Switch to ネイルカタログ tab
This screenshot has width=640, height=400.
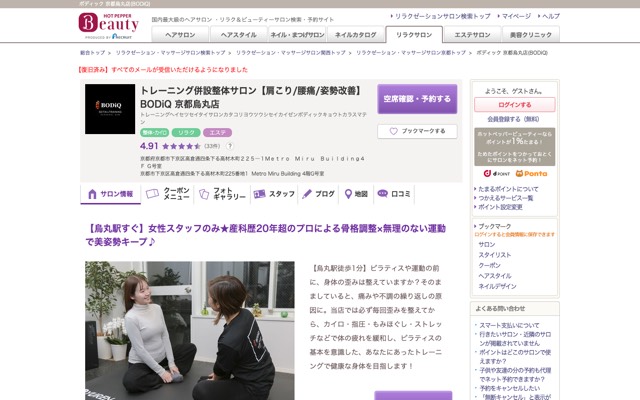pyautogui.click(x=356, y=35)
